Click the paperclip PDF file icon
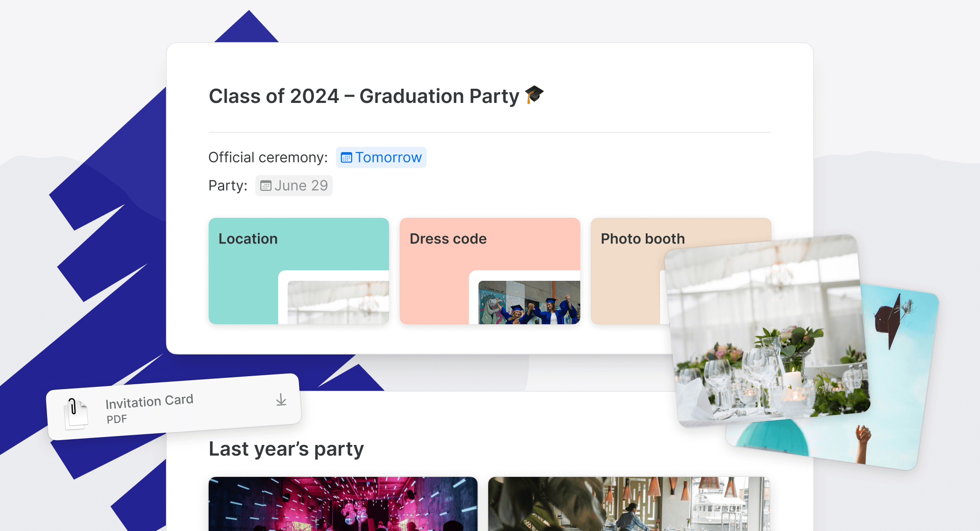Screen dimensions: 980x531 [x=76, y=413]
